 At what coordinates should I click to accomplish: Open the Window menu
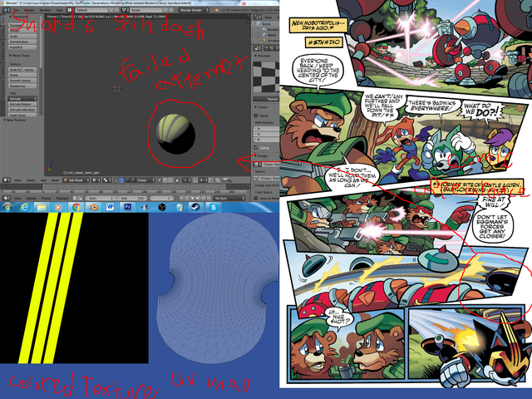(45, 10)
